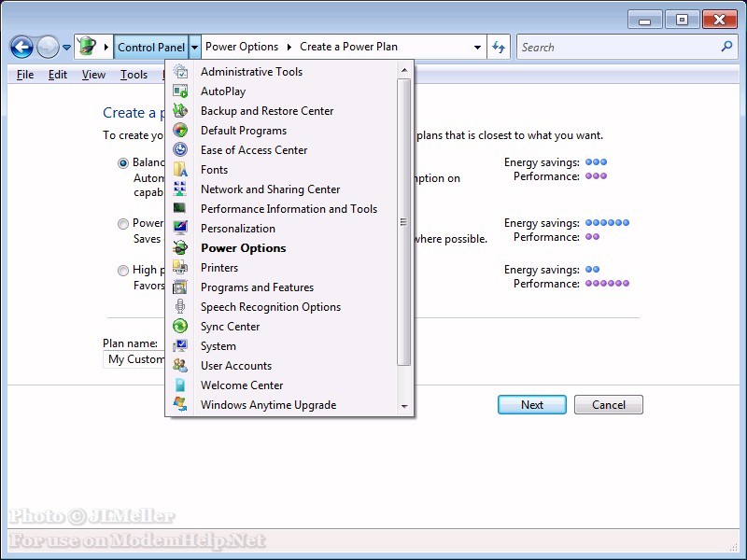Screen dimensions: 747x560
Task: Open the address bar history dropdown
Action: [x=477, y=48]
